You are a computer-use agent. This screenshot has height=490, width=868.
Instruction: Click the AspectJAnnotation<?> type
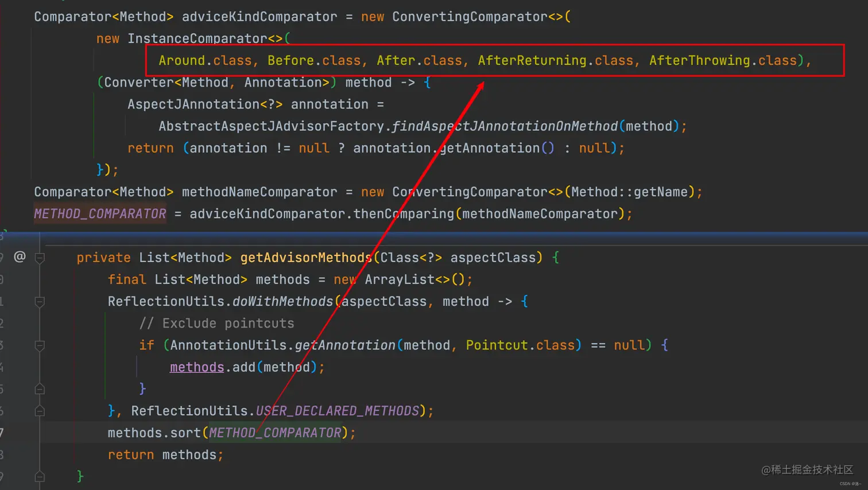[x=205, y=104]
